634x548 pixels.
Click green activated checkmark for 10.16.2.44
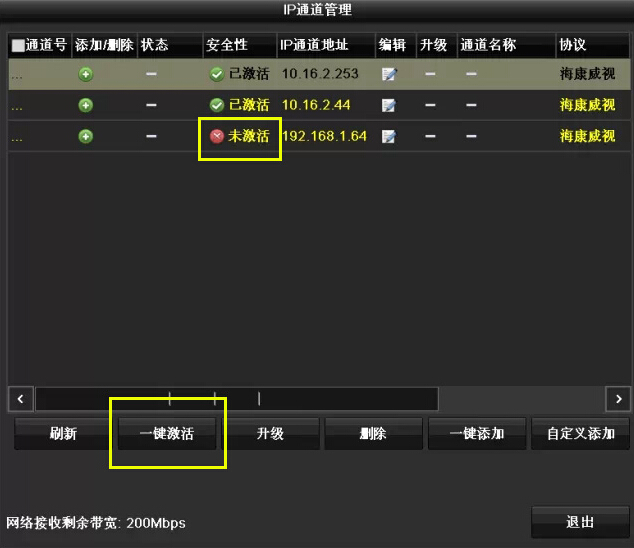click(217, 105)
